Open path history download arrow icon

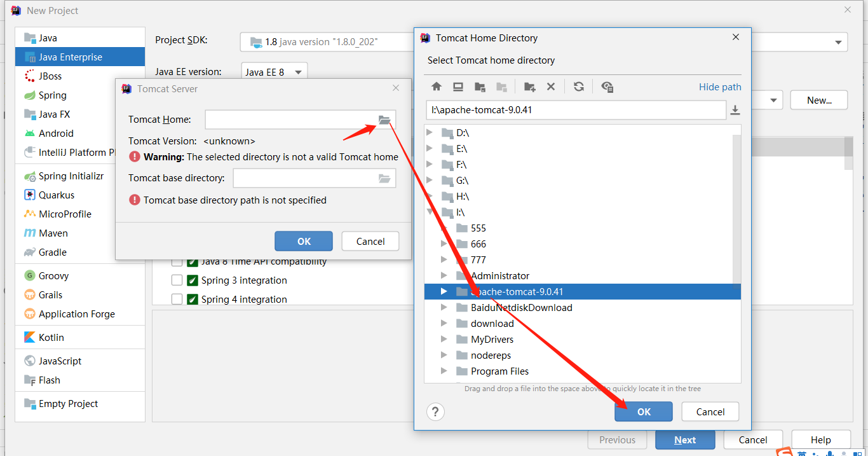(x=735, y=110)
